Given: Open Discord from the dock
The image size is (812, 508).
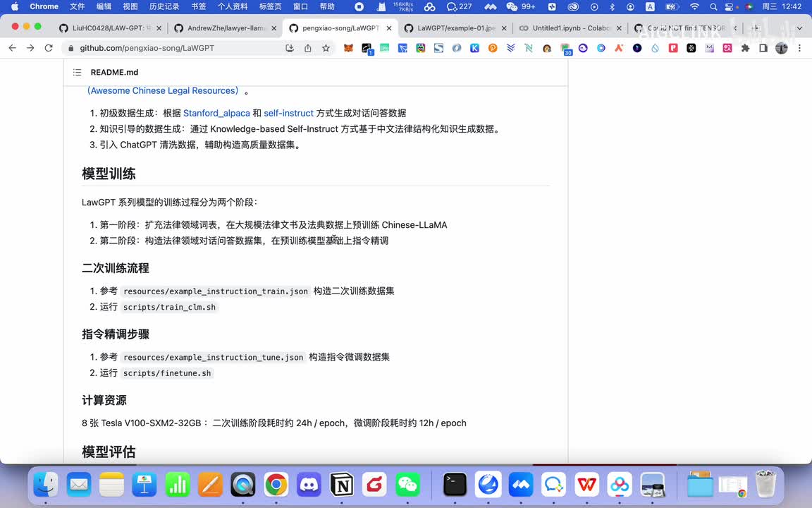Looking at the screenshot, I should point(309,485).
